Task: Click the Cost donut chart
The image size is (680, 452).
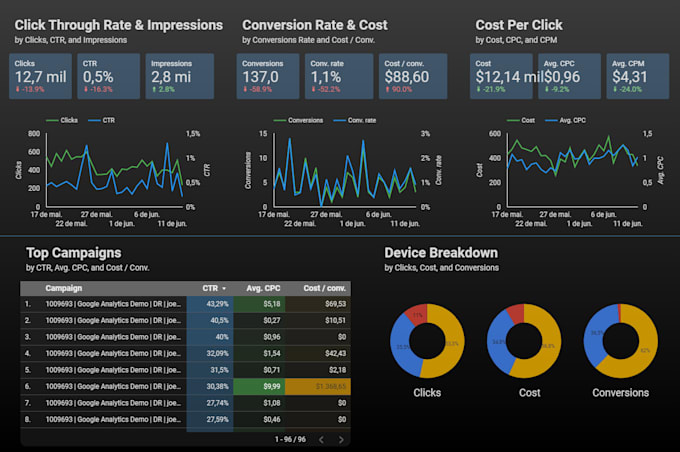Action: click(x=524, y=341)
